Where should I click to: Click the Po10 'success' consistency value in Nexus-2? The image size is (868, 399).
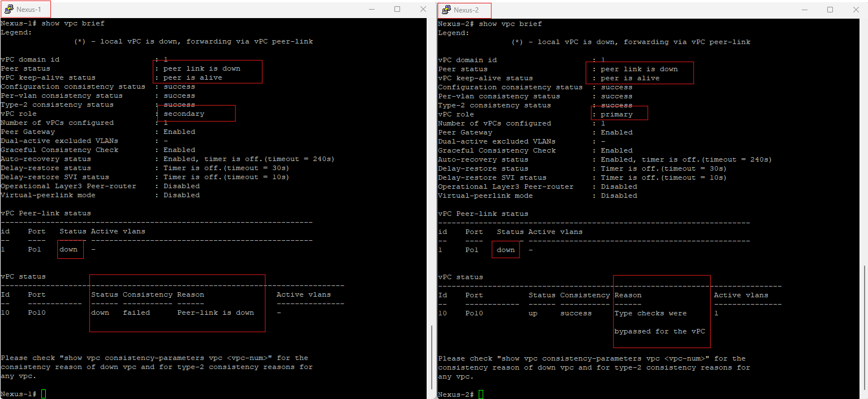pyautogui.click(x=576, y=313)
